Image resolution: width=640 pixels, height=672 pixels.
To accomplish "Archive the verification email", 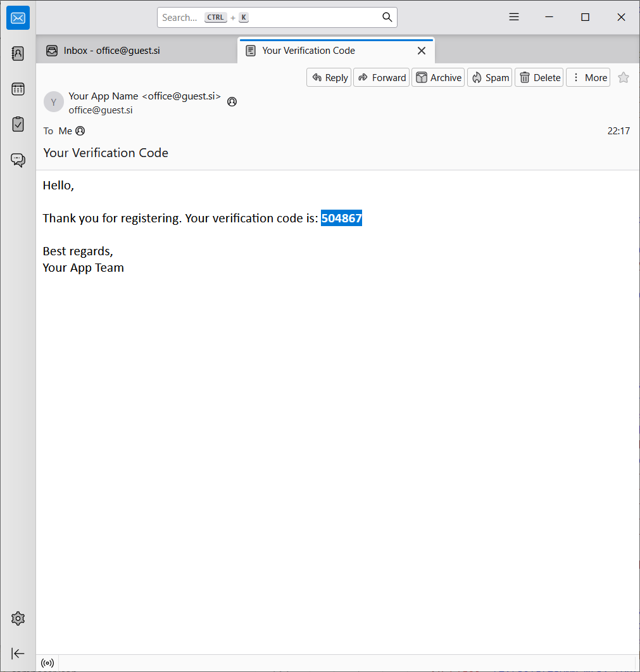I will click(439, 77).
